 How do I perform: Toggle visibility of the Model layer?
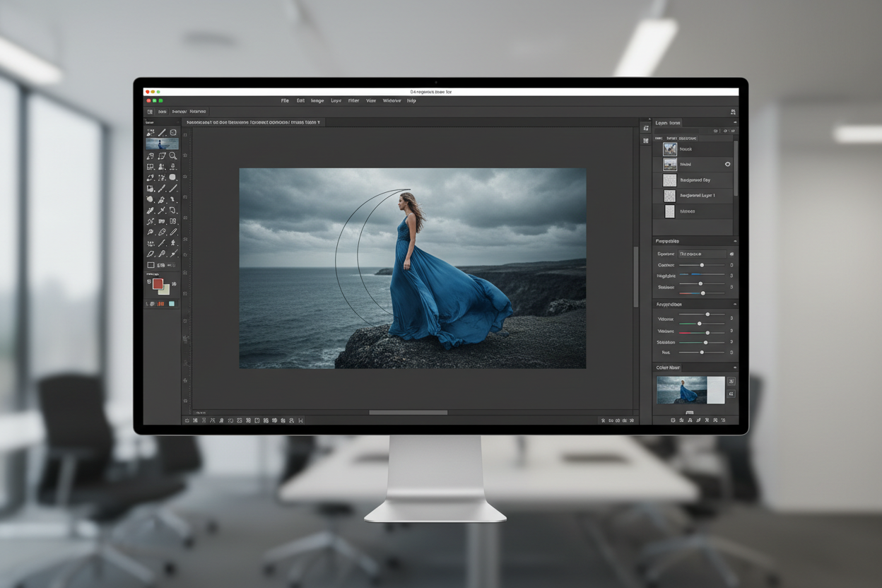tap(729, 163)
